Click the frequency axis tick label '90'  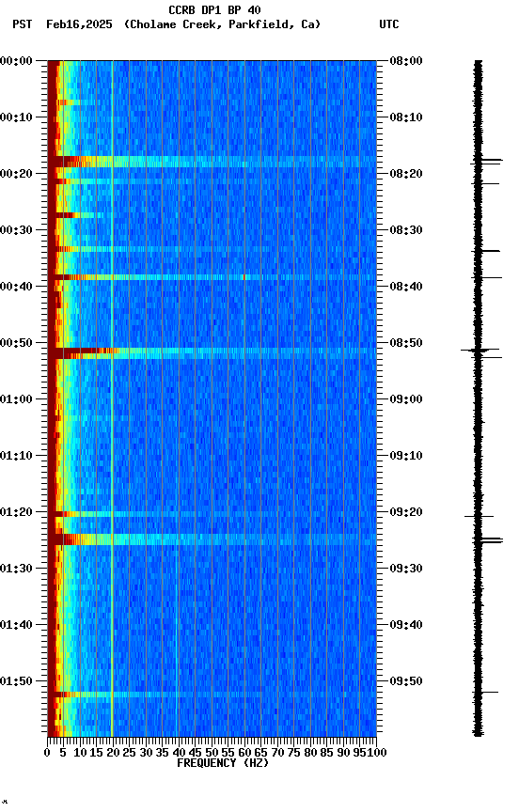point(343,754)
